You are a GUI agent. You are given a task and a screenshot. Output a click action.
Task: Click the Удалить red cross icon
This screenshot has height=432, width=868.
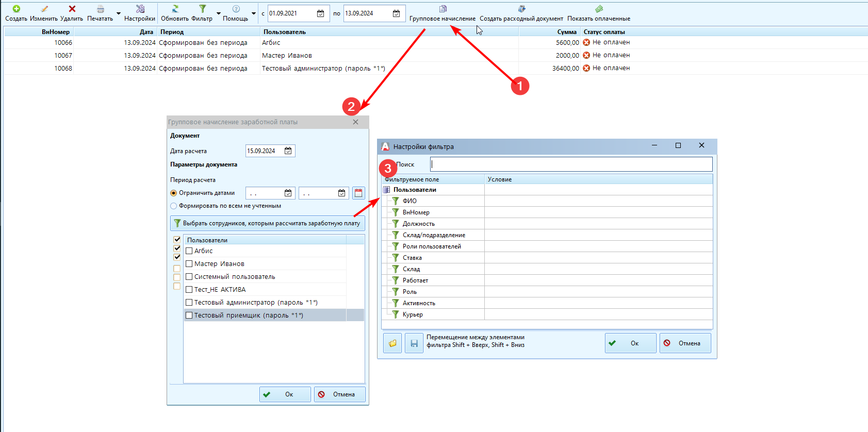(72, 9)
